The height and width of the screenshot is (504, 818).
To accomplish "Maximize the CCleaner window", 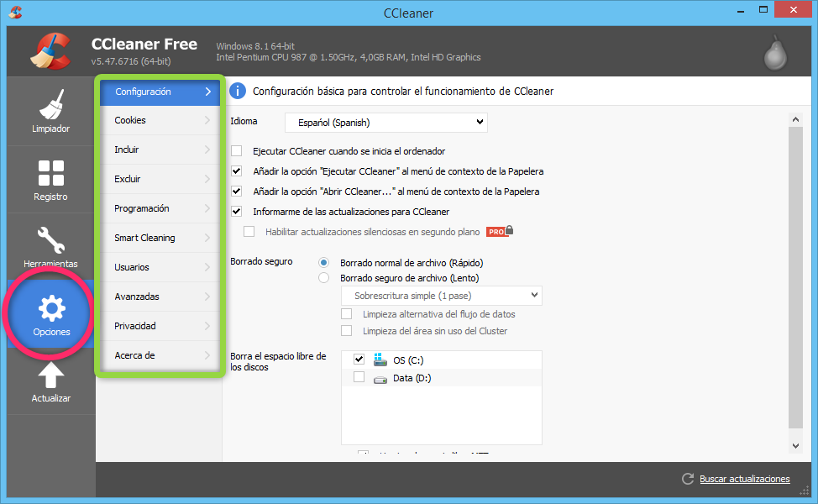I will 763,10.
